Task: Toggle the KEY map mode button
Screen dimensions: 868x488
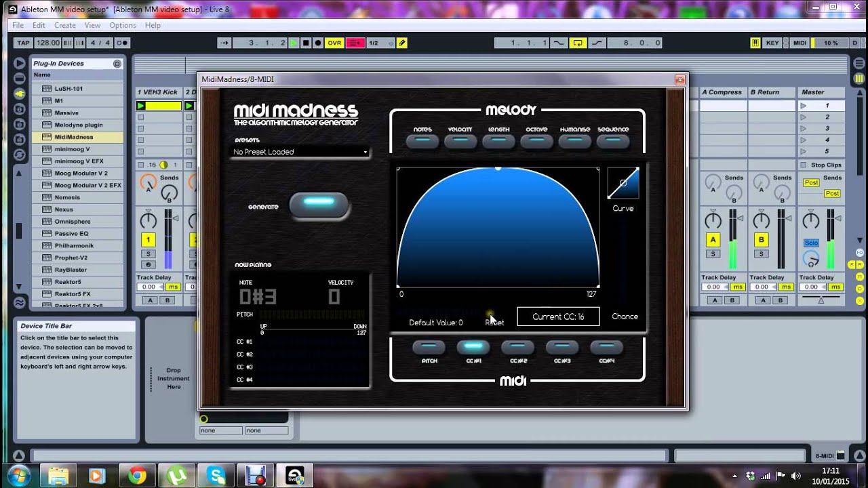Action: [772, 43]
